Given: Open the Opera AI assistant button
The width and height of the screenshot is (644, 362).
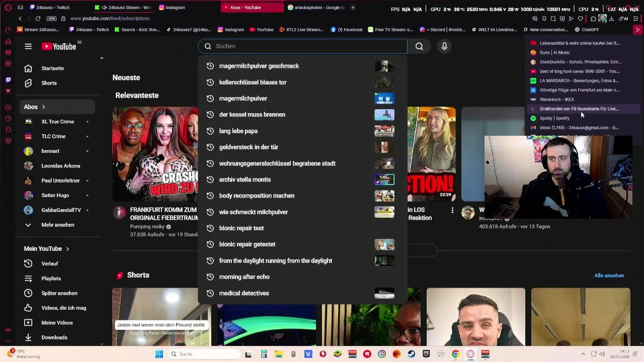Looking at the screenshot, I should 623,19.
